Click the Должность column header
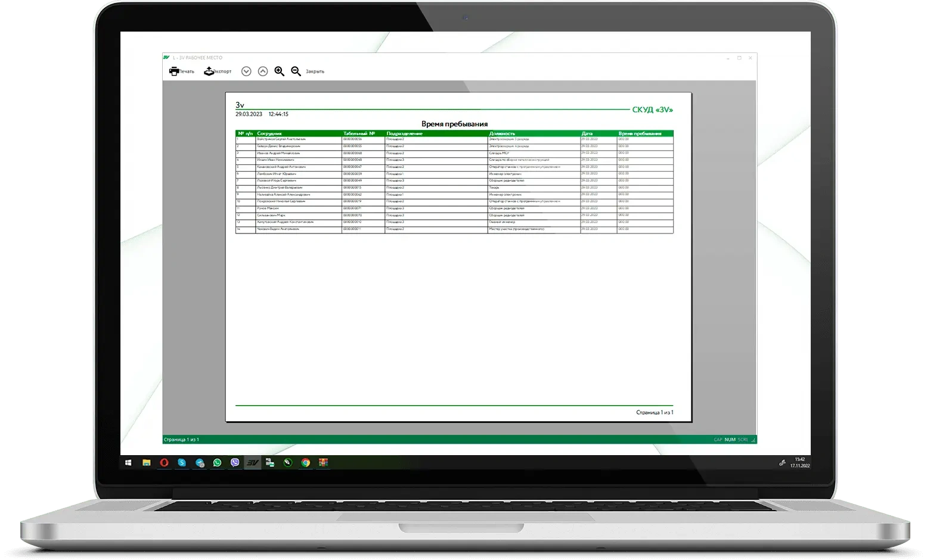This screenshot has width=927, height=560. point(502,133)
